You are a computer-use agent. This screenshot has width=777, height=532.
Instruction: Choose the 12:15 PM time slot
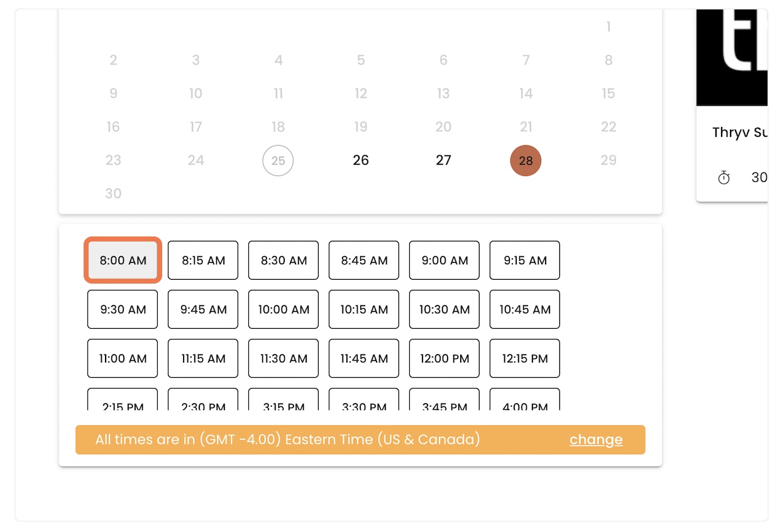coord(525,358)
